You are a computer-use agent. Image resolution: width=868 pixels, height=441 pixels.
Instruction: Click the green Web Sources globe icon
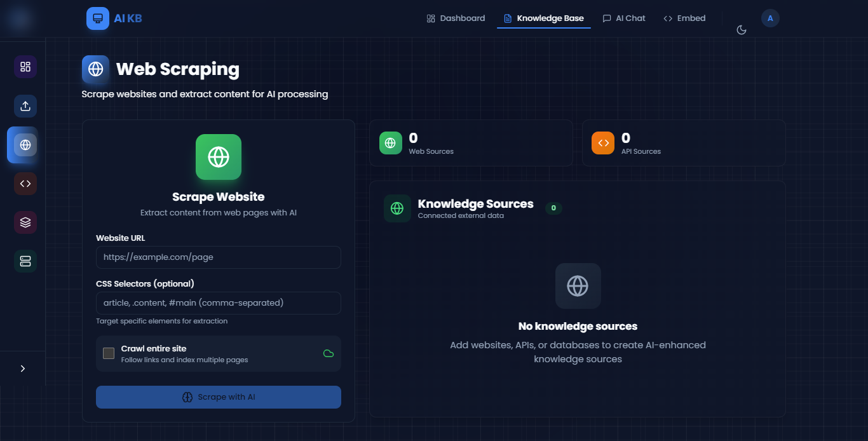click(391, 143)
